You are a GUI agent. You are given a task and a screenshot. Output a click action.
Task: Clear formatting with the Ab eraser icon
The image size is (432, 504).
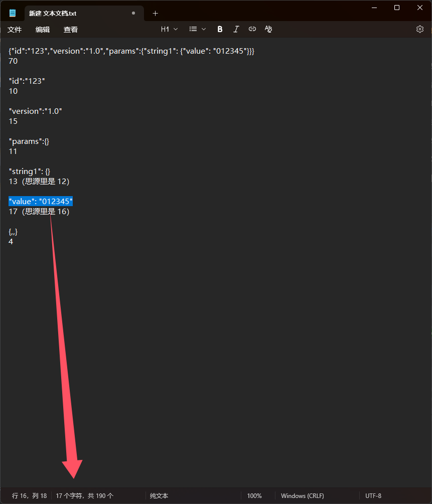(x=268, y=29)
